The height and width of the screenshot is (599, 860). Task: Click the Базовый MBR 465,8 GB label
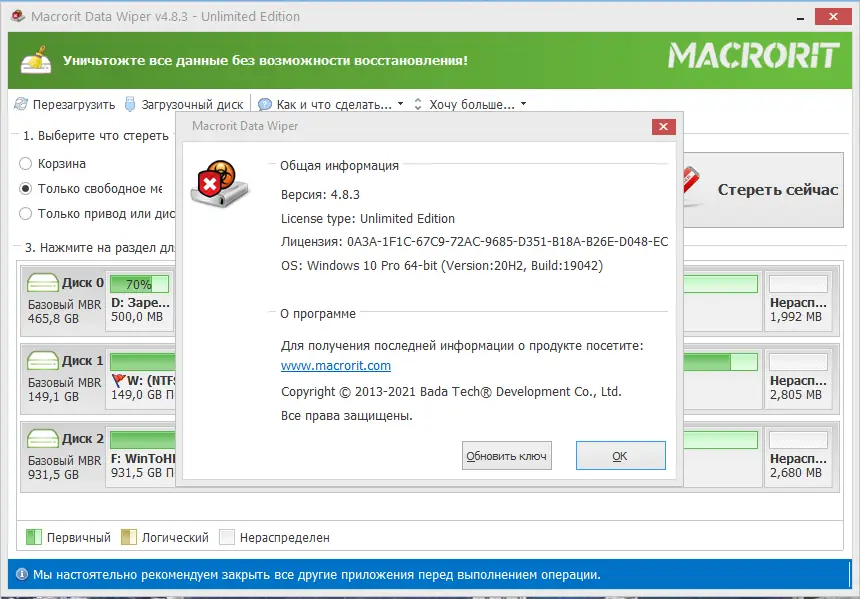pyautogui.click(x=64, y=312)
